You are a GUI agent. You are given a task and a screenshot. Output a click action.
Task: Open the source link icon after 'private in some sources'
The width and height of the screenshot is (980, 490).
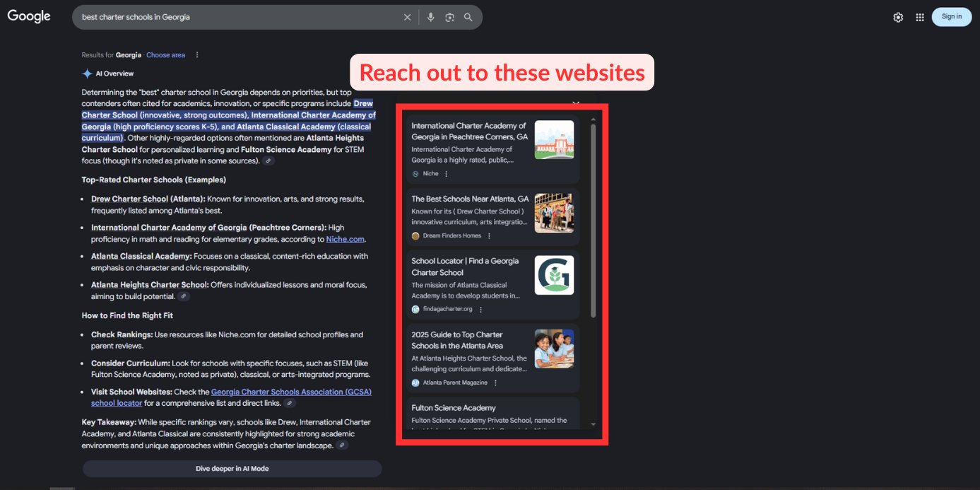pyautogui.click(x=268, y=161)
